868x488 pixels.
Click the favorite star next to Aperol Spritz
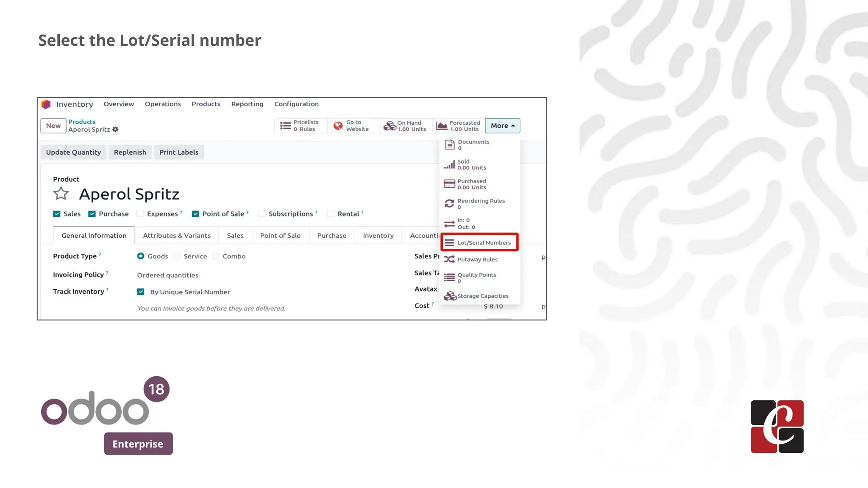(x=61, y=194)
